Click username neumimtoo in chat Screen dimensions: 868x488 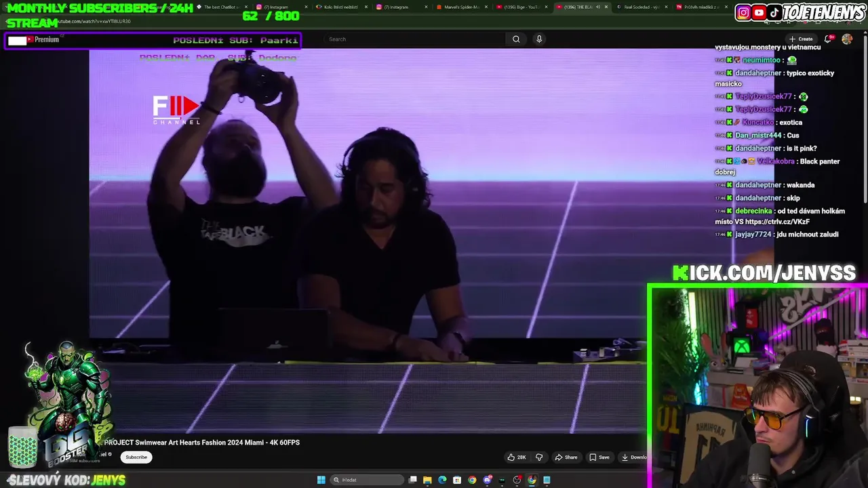pyautogui.click(x=761, y=60)
